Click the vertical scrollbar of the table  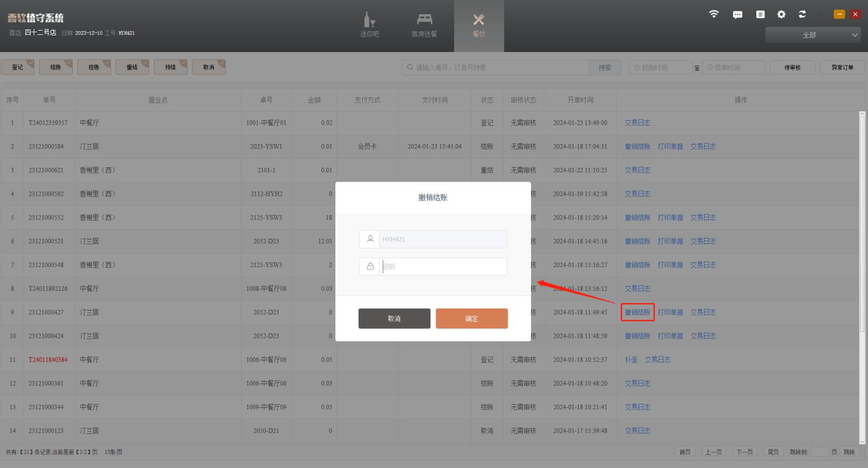pyautogui.click(x=863, y=222)
